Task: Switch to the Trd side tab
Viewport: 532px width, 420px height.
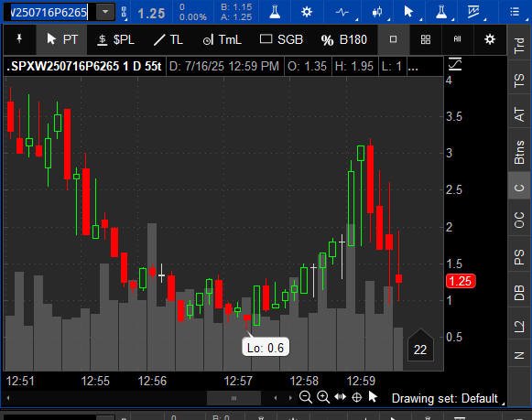Action: coord(519,45)
